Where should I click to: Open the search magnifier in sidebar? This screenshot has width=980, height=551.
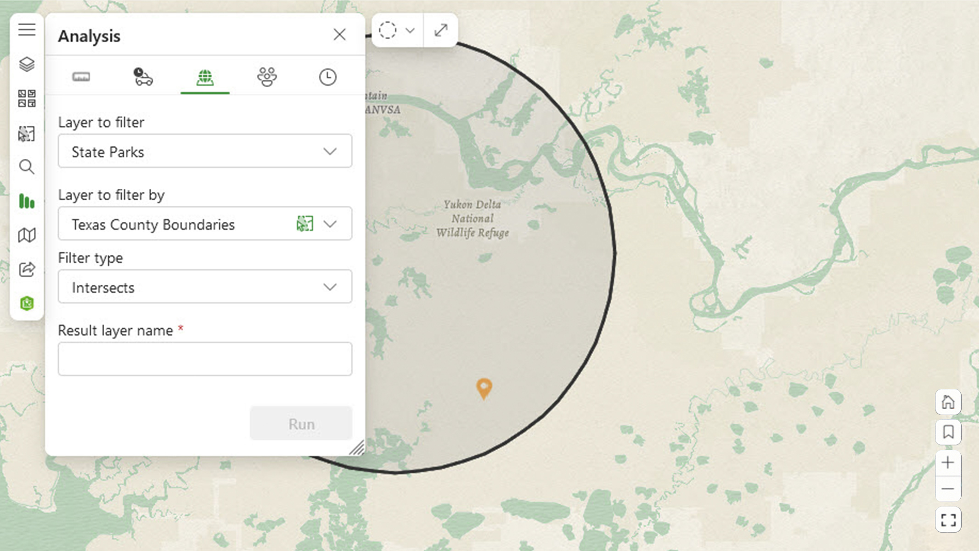pyautogui.click(x=27, y=167)
